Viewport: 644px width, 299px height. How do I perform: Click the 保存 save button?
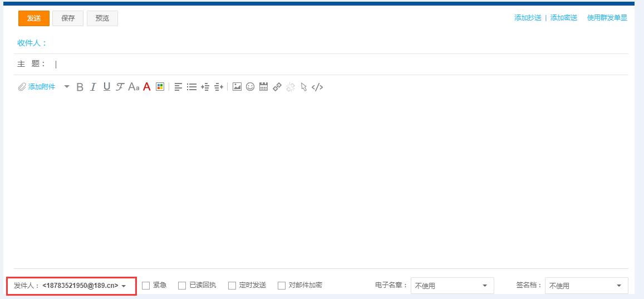[68, 18]
